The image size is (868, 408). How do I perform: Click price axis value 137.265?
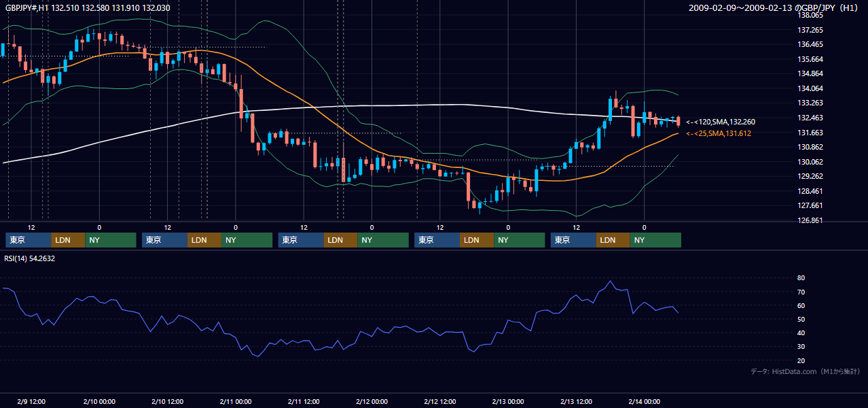[x=811, y=30]
